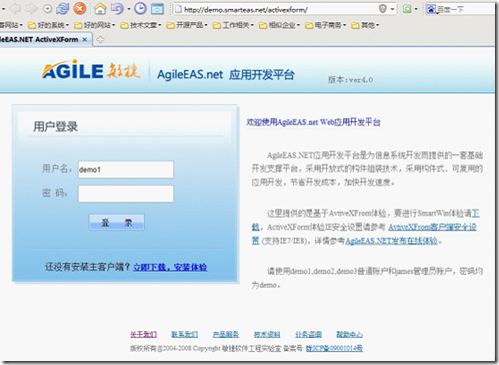Click the security shield icon in address bar
The height and width of the screenshot is (365, 499).
tap(383, 9)
